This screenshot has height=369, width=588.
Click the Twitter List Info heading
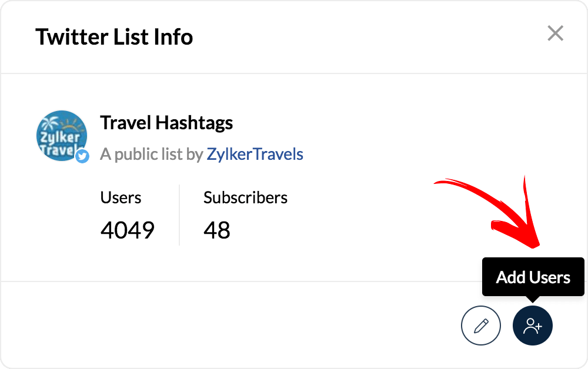click(114, 37)
